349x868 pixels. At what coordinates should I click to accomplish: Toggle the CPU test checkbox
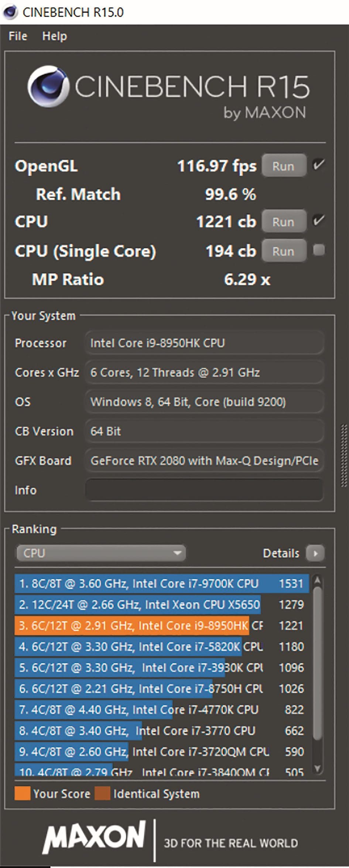point(318,221)
